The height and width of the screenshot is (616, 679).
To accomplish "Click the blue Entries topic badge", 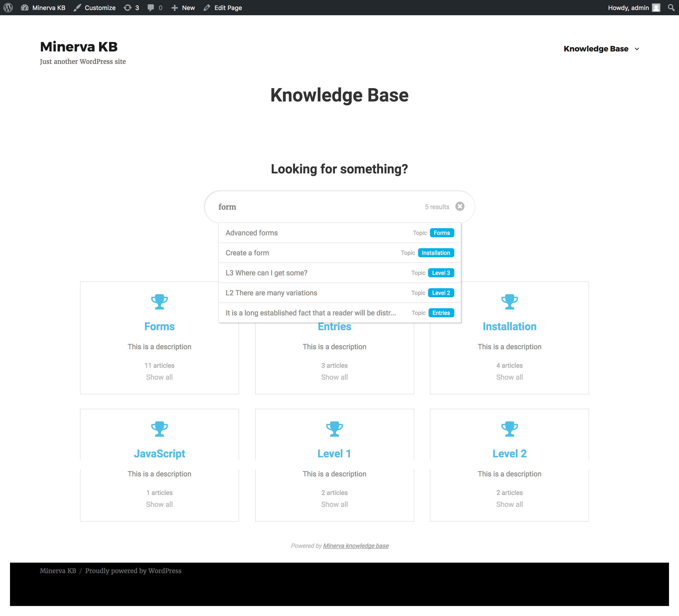I will (441, 313).
